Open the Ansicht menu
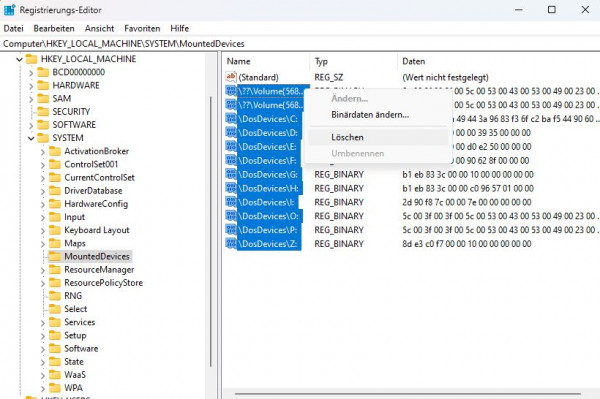This screenshot has height=399, width=600. [x=99, y=29]
